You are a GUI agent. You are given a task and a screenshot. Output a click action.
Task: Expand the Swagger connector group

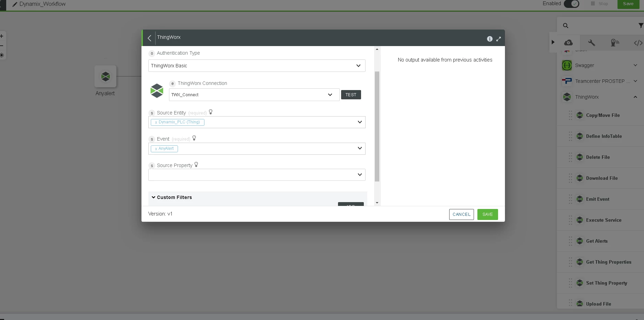(635, 65)
